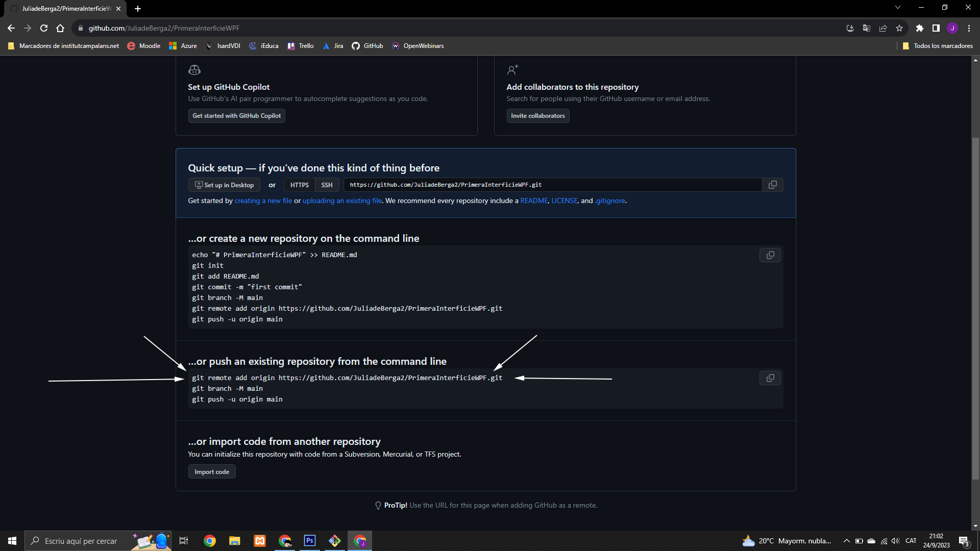Viewport: 980px width, 551px height.
Task: Click the repository URL text field
Action: 551,185
